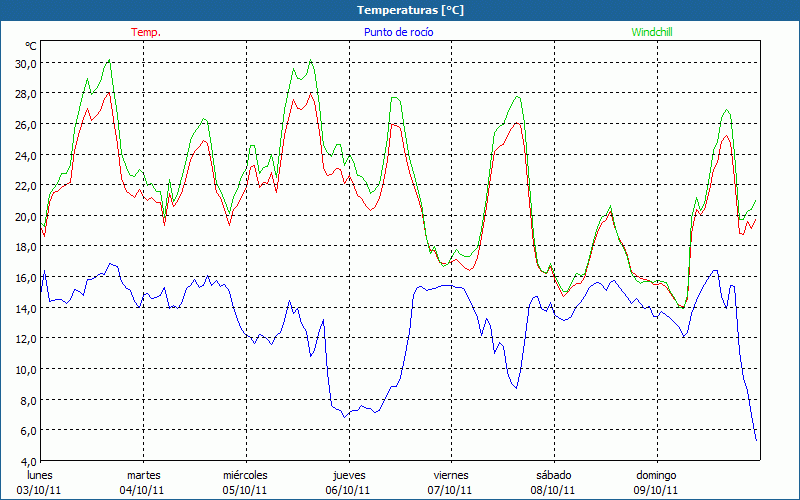Click the 03/10/11 date label
The height and width of the screenshot is (500, 800).
[x=40, y=490]
